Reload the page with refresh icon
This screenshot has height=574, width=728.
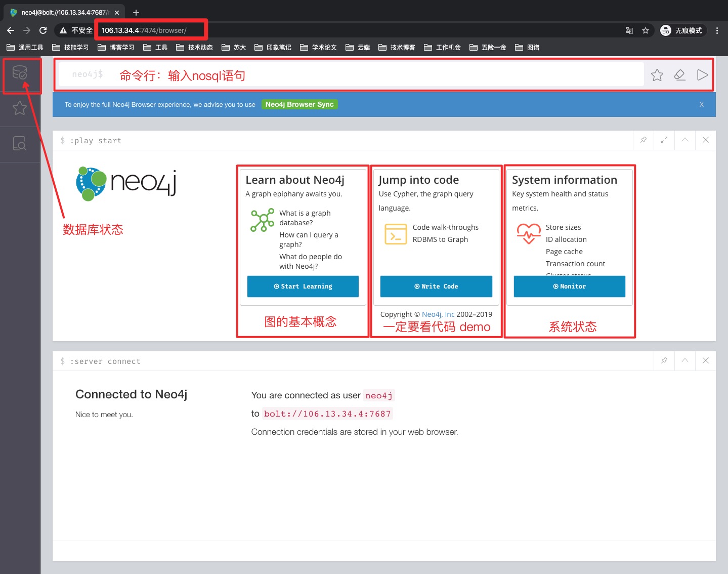[43, 30]
